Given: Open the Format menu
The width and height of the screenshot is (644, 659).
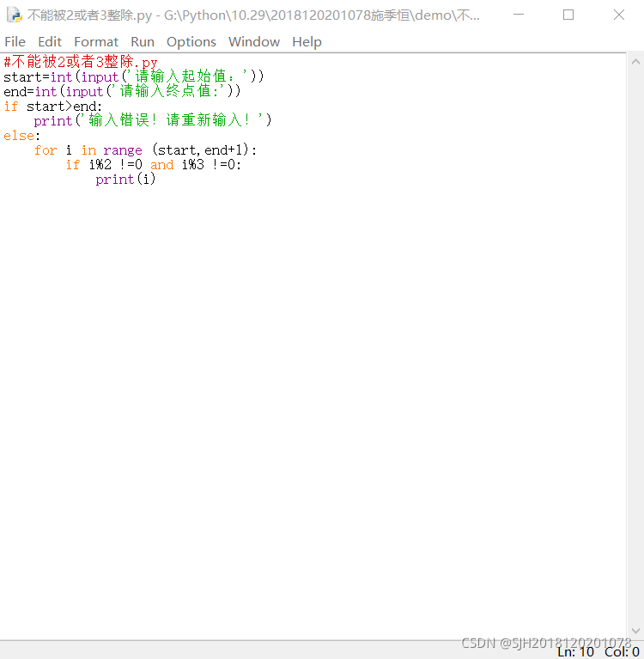Looking at the screenshot, I should click(96, 41).
